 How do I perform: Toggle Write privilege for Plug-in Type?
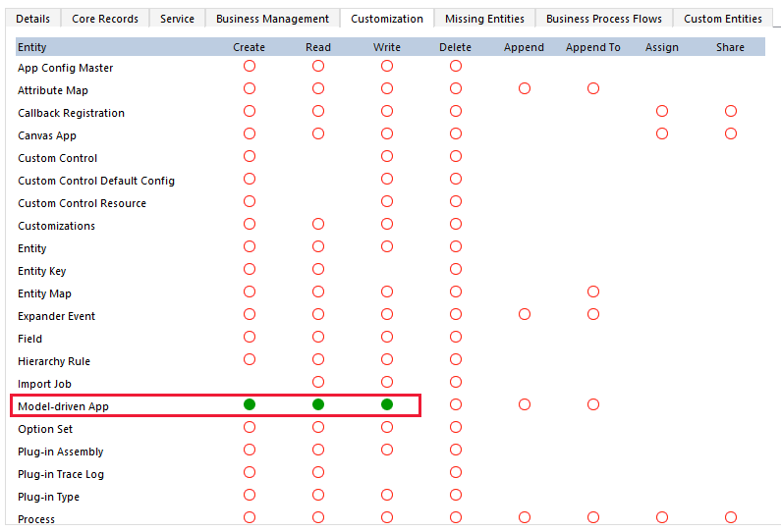point(387,495)
